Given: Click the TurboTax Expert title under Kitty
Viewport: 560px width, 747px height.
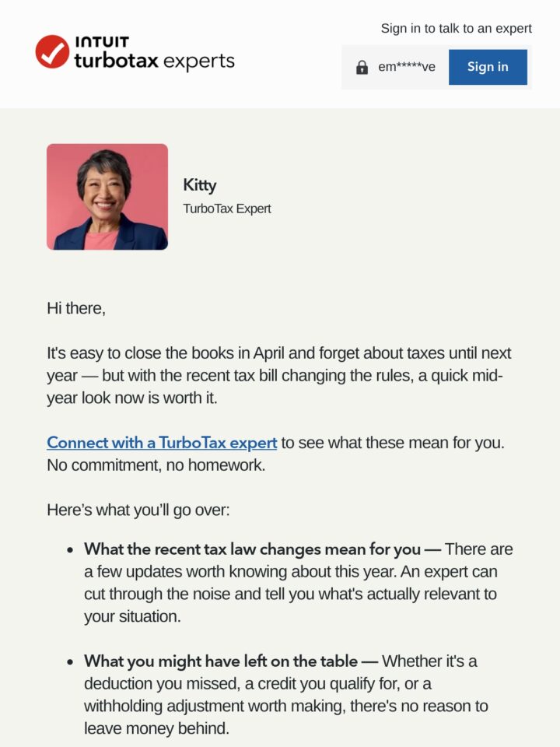Looking at the screenshot, I should click(227, 209).
